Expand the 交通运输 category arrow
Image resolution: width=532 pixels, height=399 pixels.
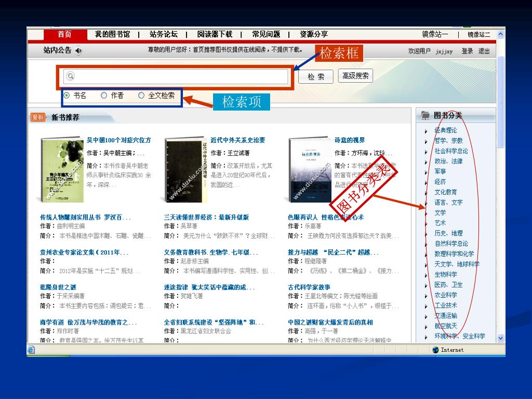426,316
